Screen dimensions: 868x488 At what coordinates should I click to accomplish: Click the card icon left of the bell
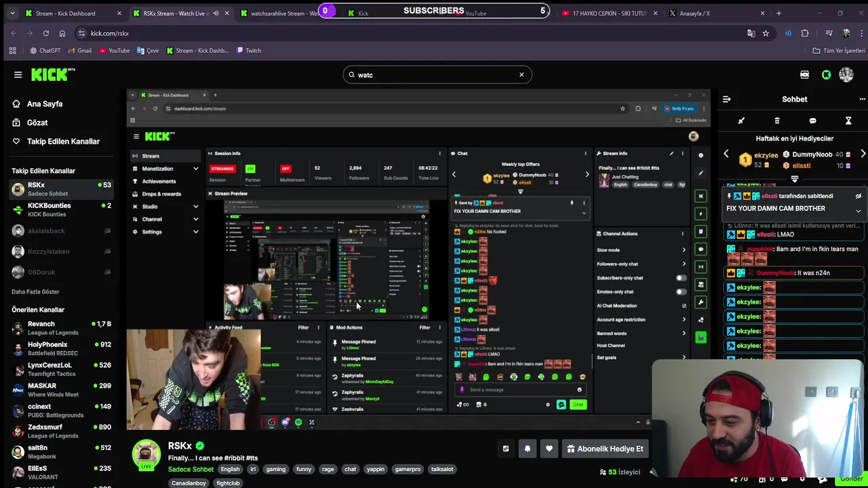pyautogui.click(x=505, y=449)
